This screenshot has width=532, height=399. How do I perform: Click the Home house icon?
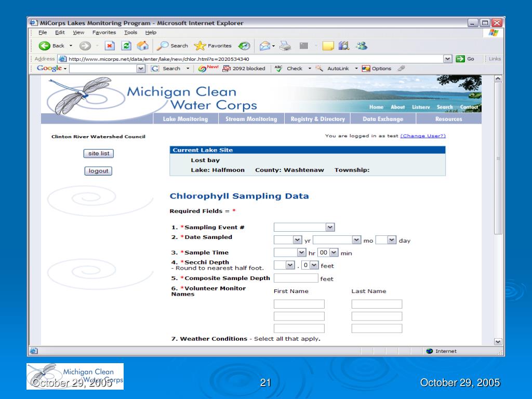click(x=143, y=46)
